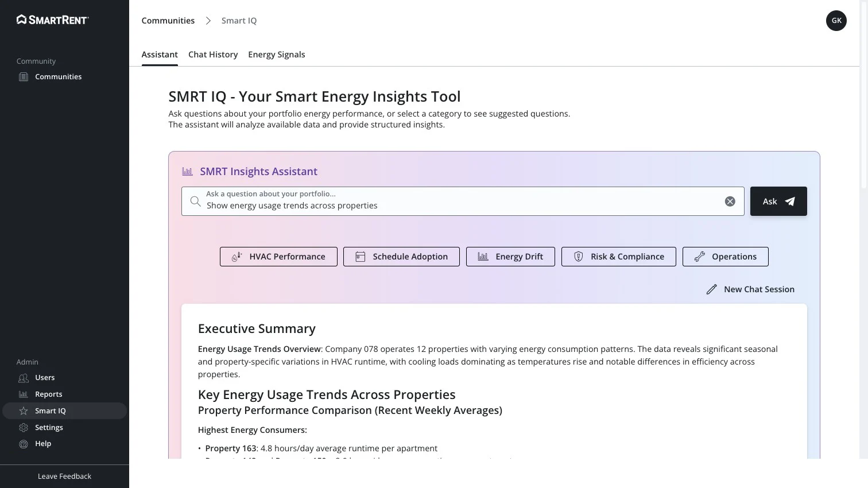Select the Schedule Adoption category
The image size is (868, 488).
pos(401,257)
